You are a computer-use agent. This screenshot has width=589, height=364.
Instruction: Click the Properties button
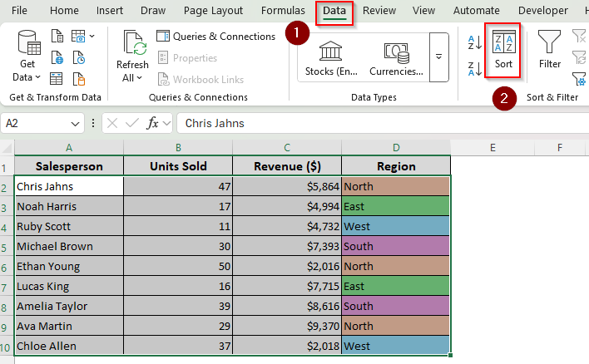[187, 58]
